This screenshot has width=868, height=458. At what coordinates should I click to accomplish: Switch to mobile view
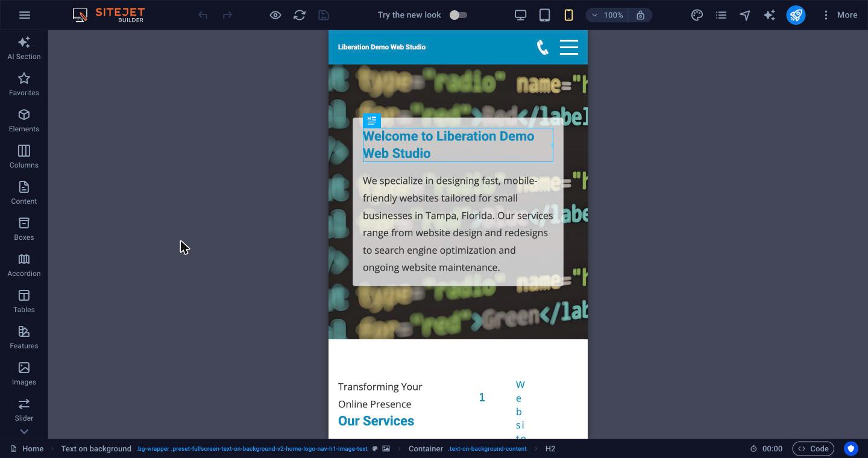pos(568,15)
